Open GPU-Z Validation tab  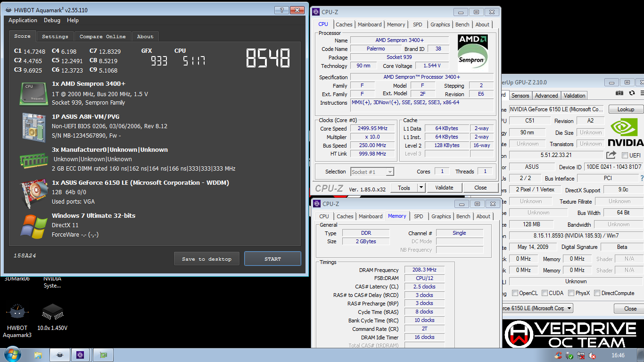point(575,96)
